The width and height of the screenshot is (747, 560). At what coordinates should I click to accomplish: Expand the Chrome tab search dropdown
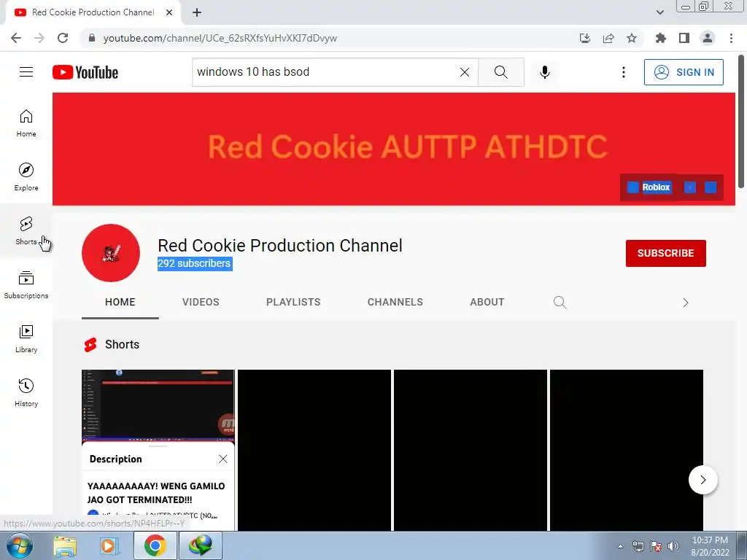coord(659,12)
